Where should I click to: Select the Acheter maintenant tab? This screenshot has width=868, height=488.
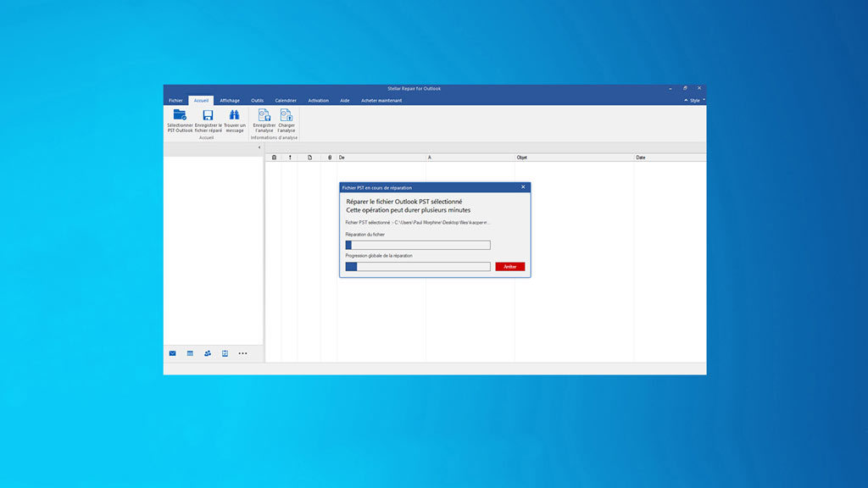[381, 100]
